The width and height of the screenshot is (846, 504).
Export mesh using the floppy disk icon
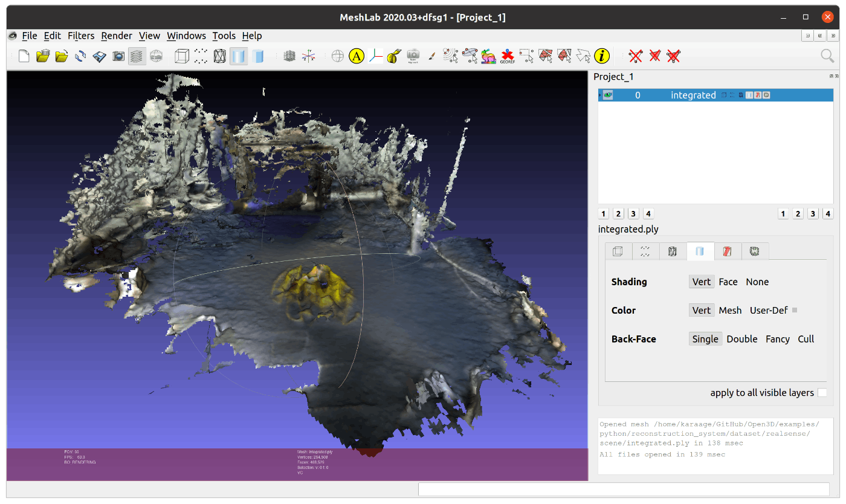pos(100,56)
